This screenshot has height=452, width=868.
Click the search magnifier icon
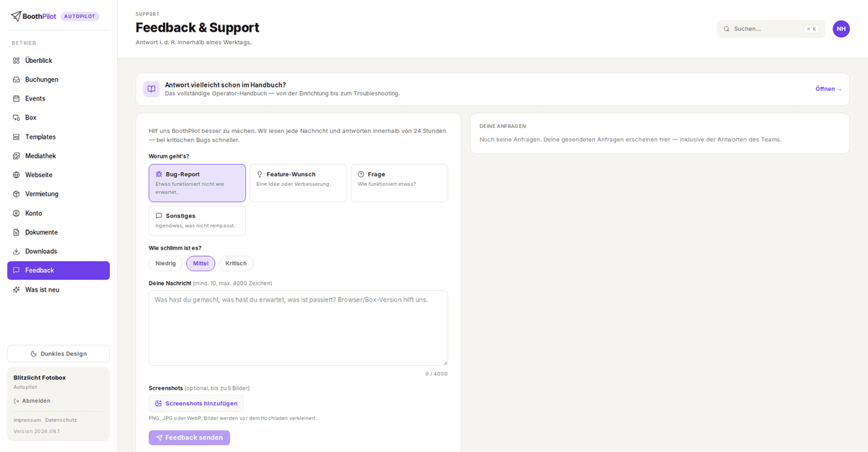[x=726, y=29]
